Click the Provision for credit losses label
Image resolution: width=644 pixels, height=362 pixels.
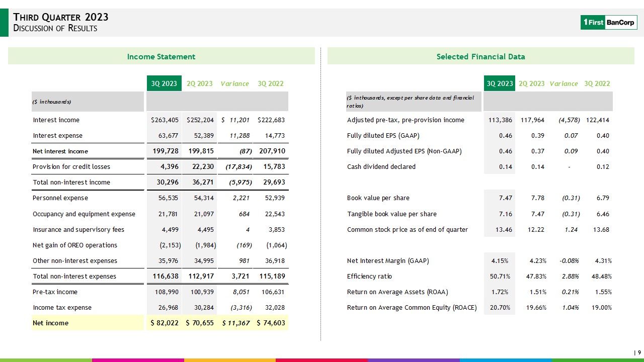point(71,166)
